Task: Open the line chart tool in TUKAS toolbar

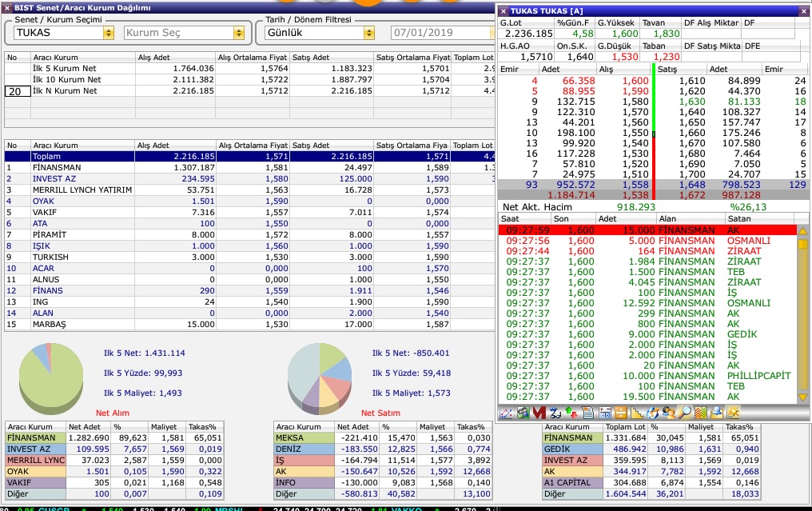Action: click(x=506, y=413)
